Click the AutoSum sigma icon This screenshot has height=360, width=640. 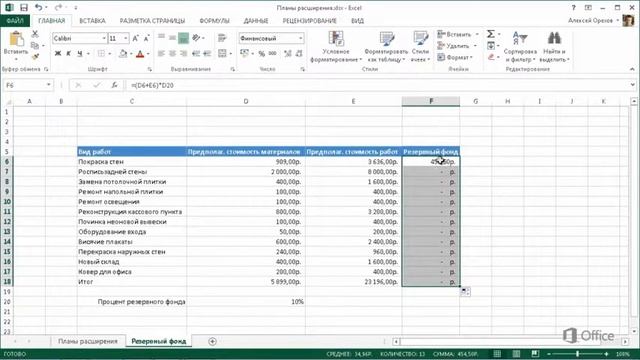[x=491, y=34]
